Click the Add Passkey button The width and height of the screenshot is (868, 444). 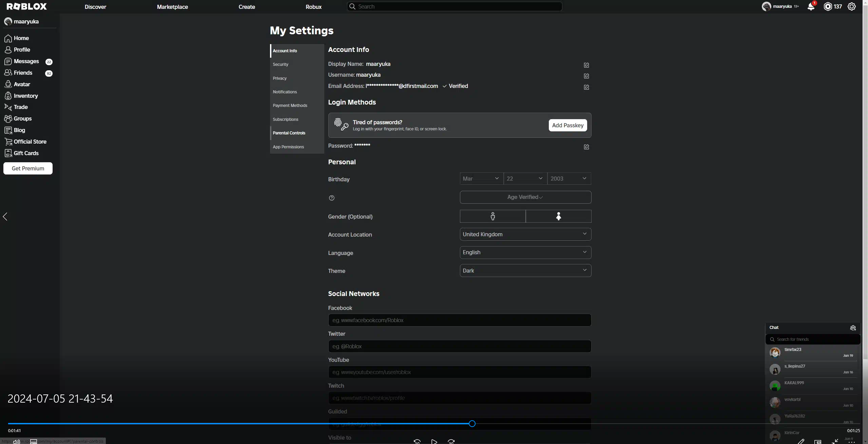click(x=567, y=125)
